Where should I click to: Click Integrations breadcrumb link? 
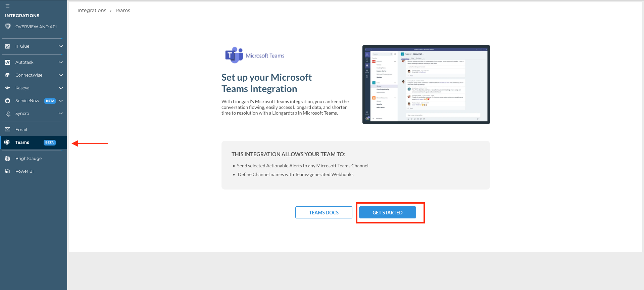pos(92,10)
